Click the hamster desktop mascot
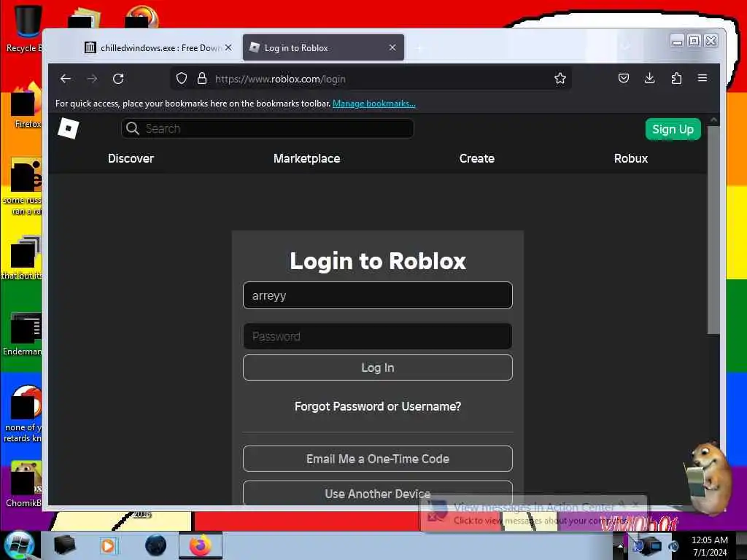This screenshot has height=560, width=747. pos(708,478)
